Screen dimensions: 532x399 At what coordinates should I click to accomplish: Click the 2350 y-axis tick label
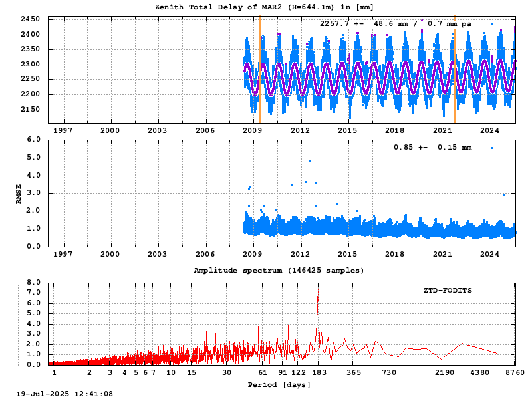pos(30,49)
